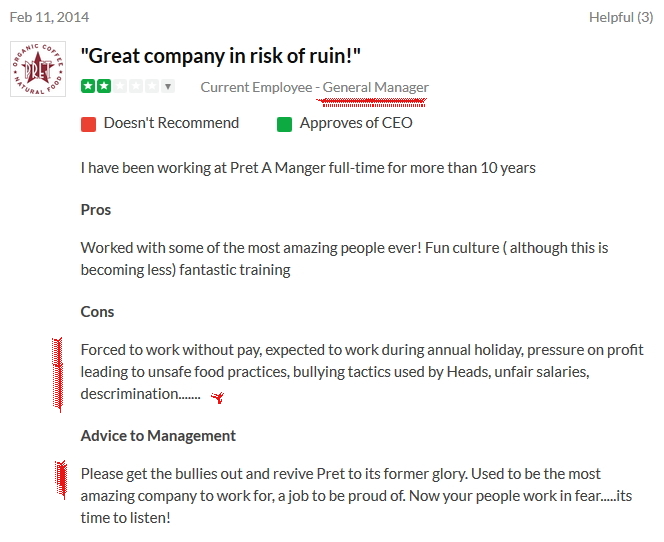664x542 pixels.
Task: Click the General Manager job title
Action: [376, 87]
